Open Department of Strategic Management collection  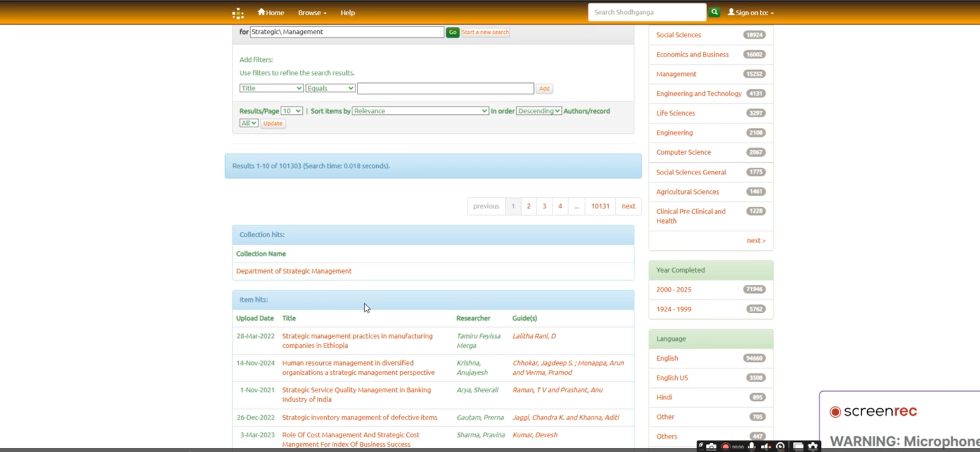(293, 271)
